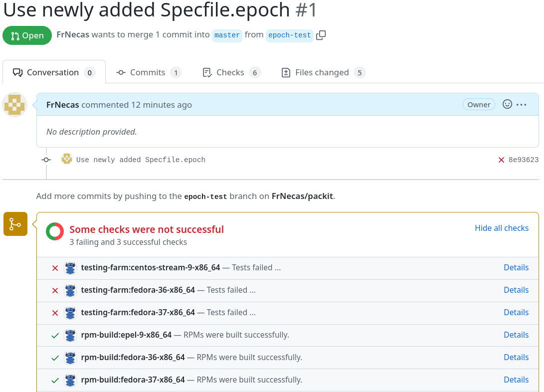Click the bot avatar for testing-farm:centos-stream-9-x86_64
Image resolution: width=544 pixels, height=392 pixels.
coord(70,268)
